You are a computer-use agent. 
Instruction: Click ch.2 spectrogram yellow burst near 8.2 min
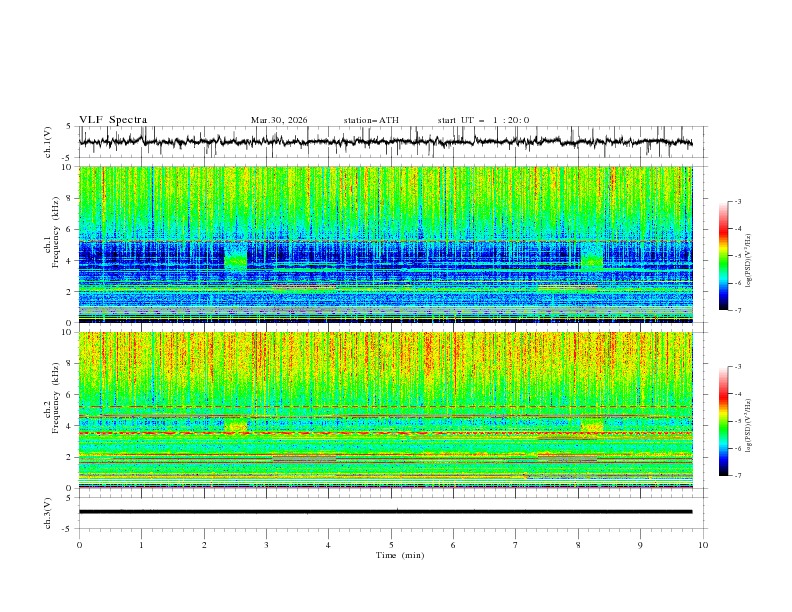pos(592,425)
